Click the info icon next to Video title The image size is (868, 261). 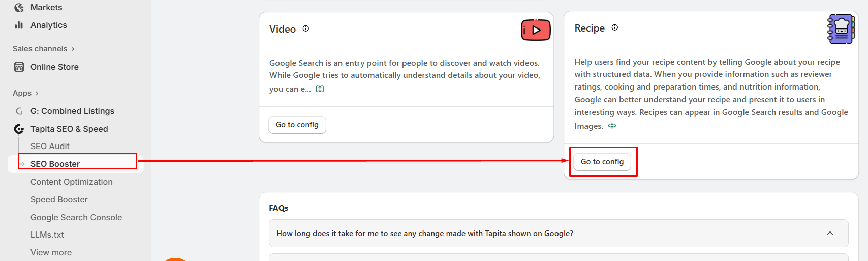coord(306,28)
